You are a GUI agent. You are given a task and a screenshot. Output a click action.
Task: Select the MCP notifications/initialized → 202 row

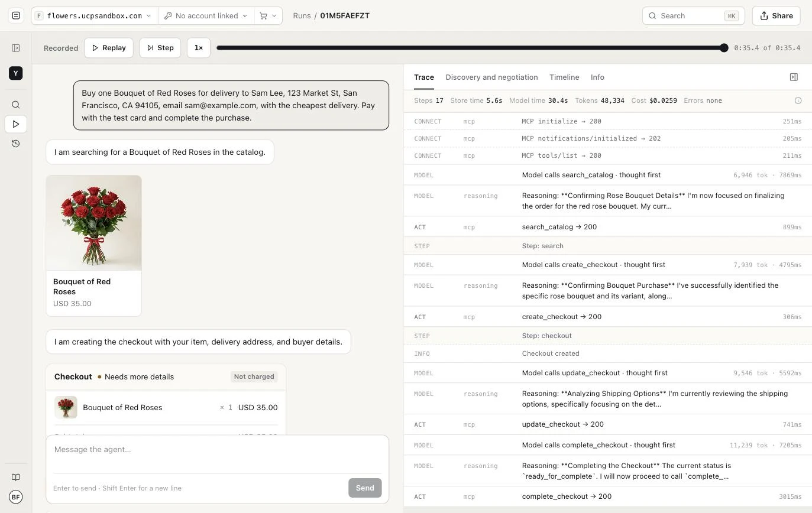click(607, 138)
